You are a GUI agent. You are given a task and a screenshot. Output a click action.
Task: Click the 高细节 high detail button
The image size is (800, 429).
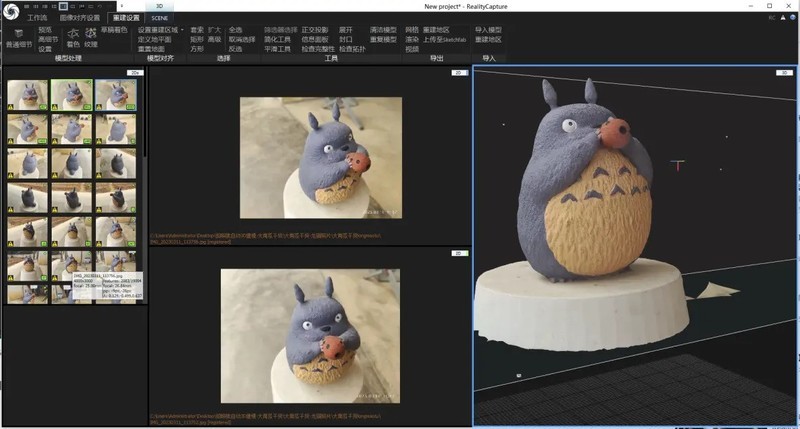point(48,39)
